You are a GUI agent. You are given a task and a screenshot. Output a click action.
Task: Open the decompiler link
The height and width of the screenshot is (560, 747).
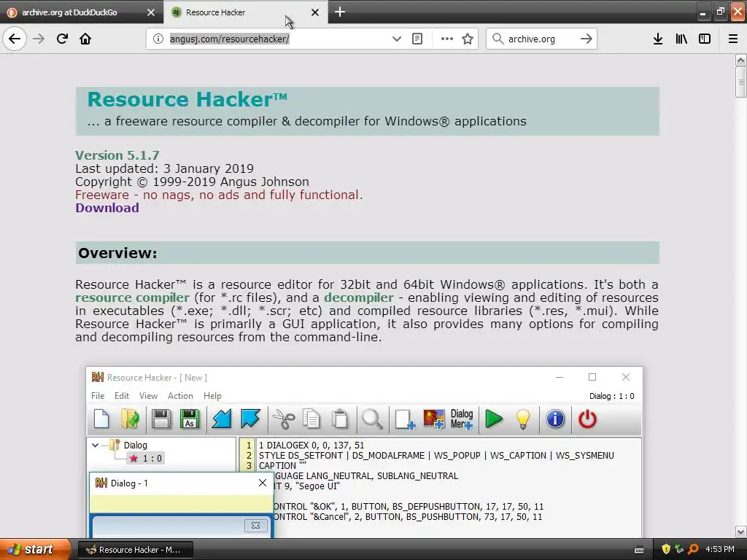[x=359, y=297]
